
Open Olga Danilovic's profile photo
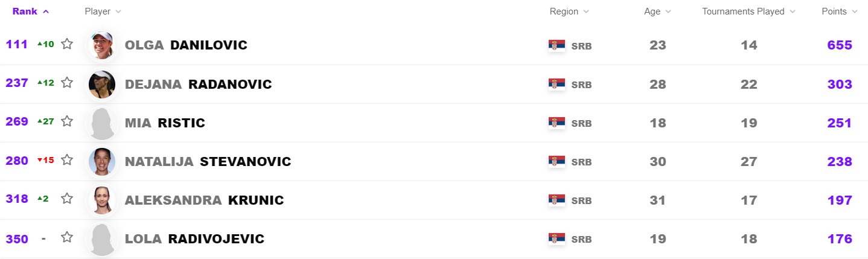tap(101, 45)
